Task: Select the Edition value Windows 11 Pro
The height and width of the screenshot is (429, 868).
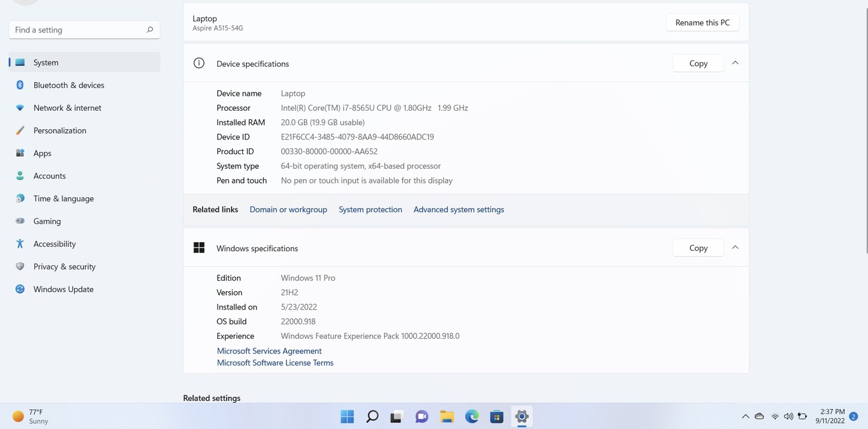Action: pos(308,278)
